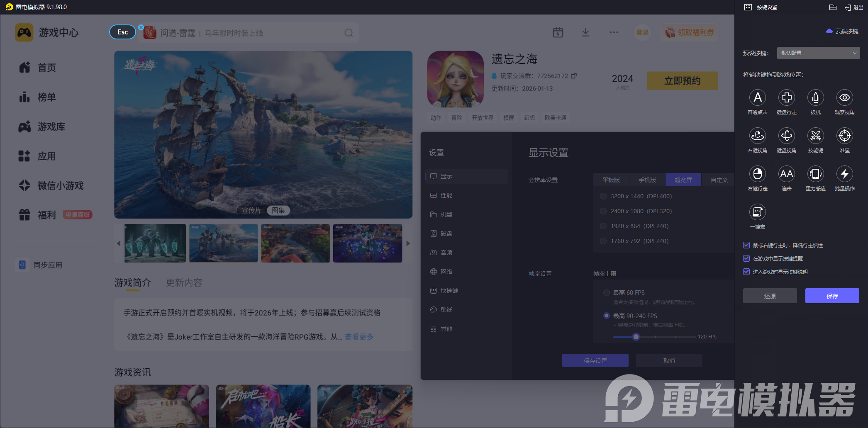This screenshot has width=868, height=428.
Task: Select the 批量操作 lightning icon
Action: tap(845, 174)
